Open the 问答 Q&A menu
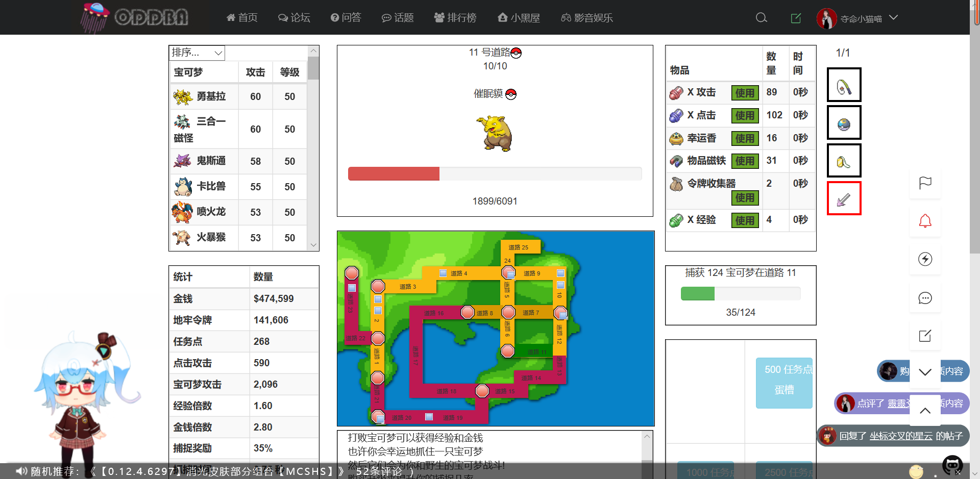Viewport: 980px width, 479px height. tap(346, 18)
